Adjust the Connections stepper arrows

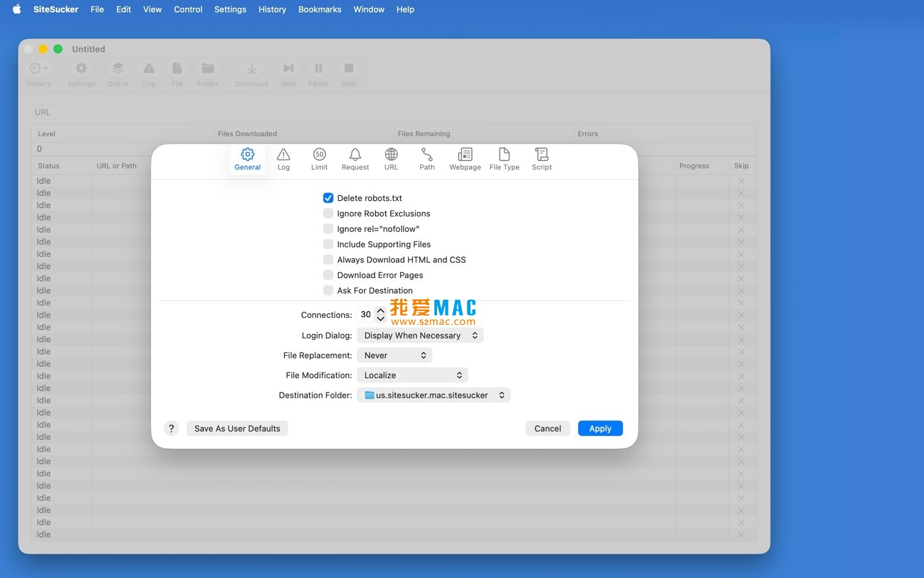(x=381, y=315)
